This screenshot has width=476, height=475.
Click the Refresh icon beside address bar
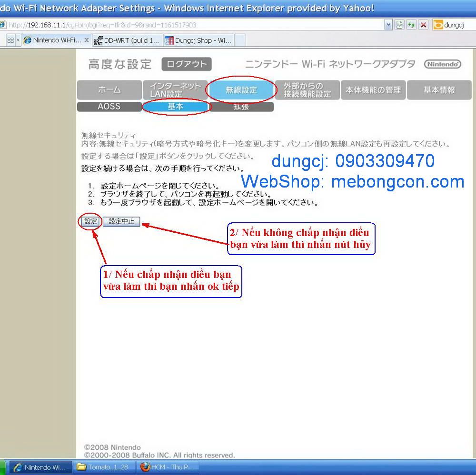(411, 25)
